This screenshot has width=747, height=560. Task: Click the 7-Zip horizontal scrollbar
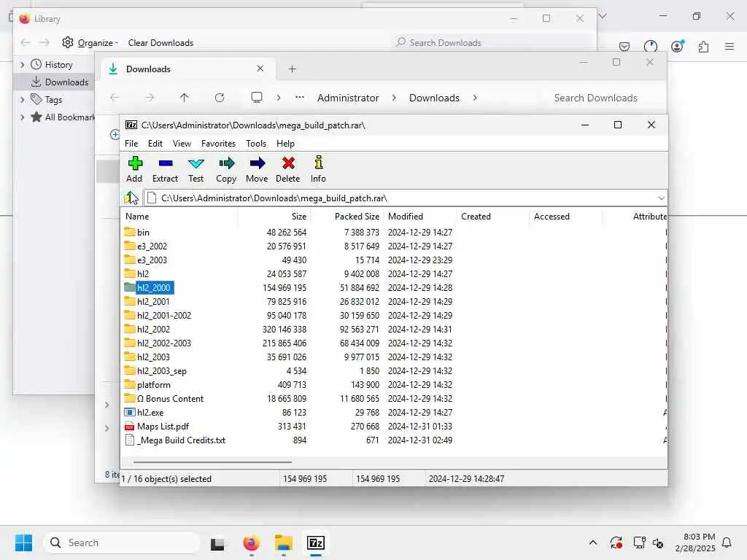coord(212,462)
